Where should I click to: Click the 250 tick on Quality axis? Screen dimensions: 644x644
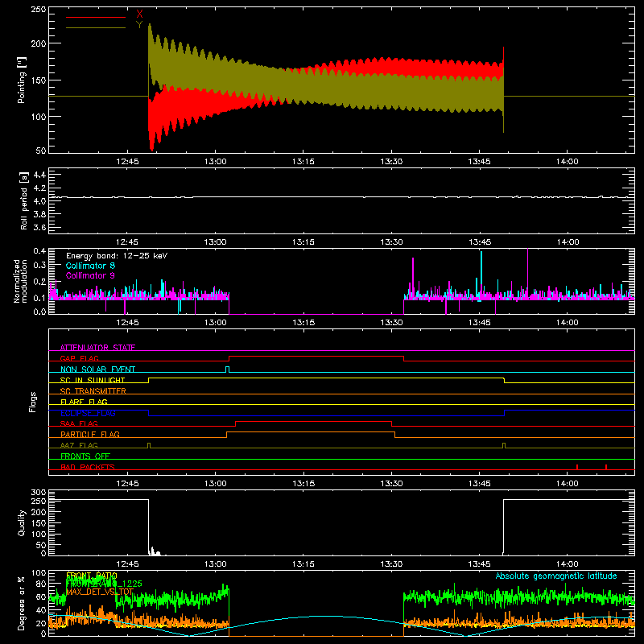click(39, 501)
